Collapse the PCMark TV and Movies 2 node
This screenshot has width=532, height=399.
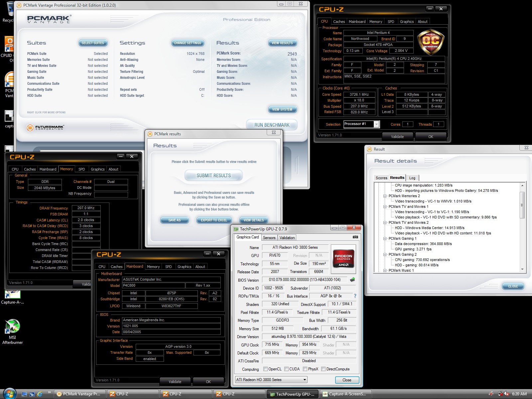(385, 222)
